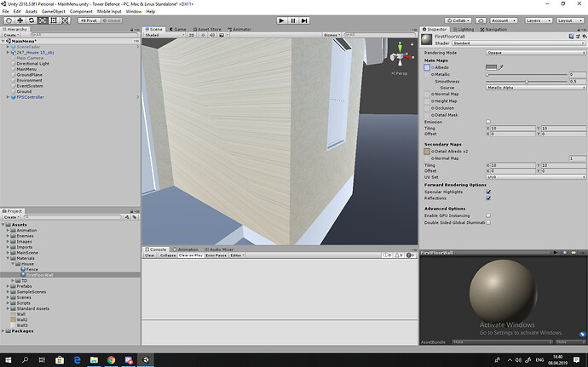Toggle console Collapse option
The height and width of the screenshot is (367, 588).
tap(168, 255)
